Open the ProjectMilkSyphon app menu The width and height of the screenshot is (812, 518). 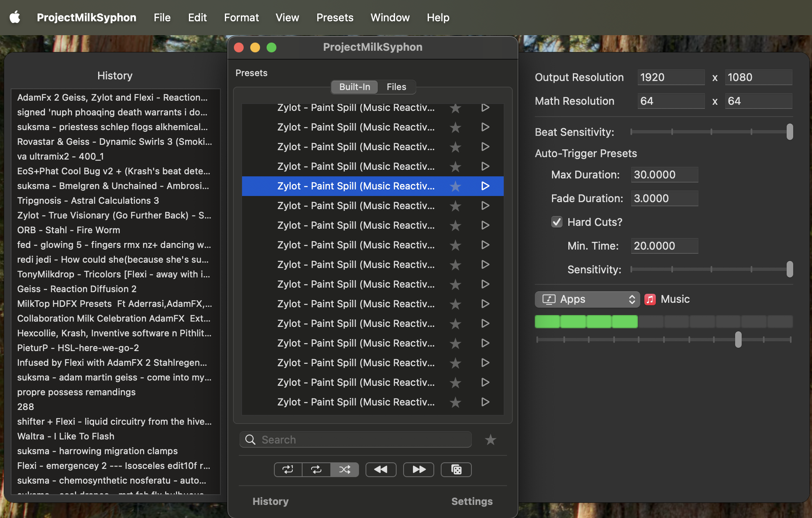[87, 18]
